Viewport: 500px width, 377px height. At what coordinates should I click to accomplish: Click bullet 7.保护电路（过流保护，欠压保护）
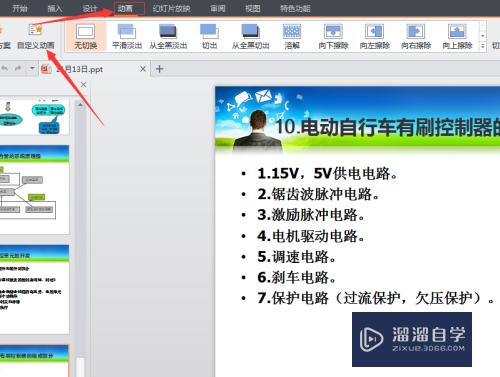(376, 298)
